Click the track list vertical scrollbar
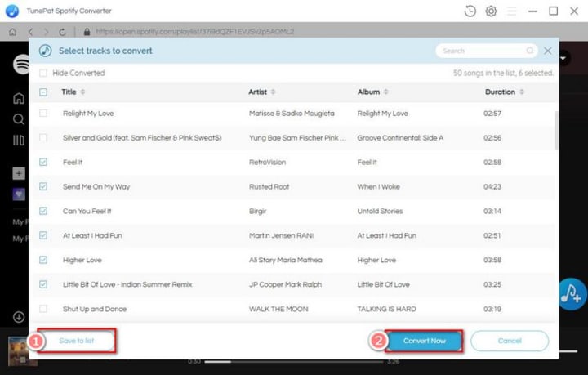 [x=556, y=130]
